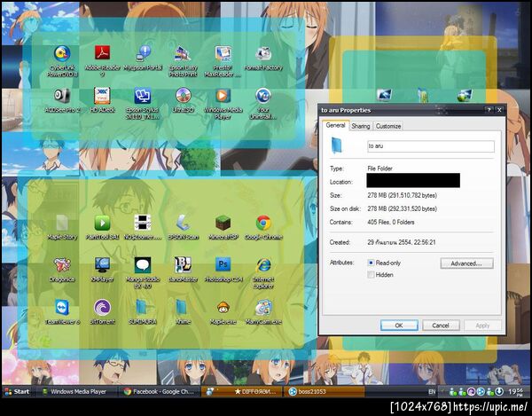Click the EN language indicator in taskbar

pos(432,391)
